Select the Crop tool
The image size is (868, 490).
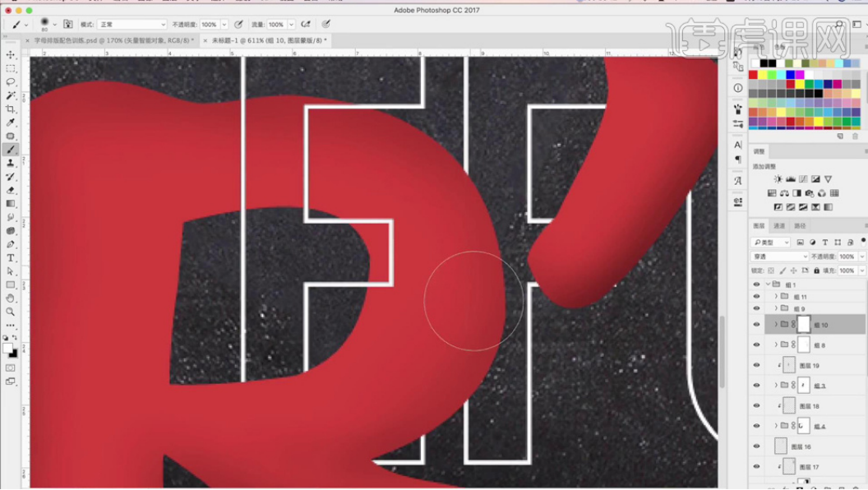pos(11,109)
